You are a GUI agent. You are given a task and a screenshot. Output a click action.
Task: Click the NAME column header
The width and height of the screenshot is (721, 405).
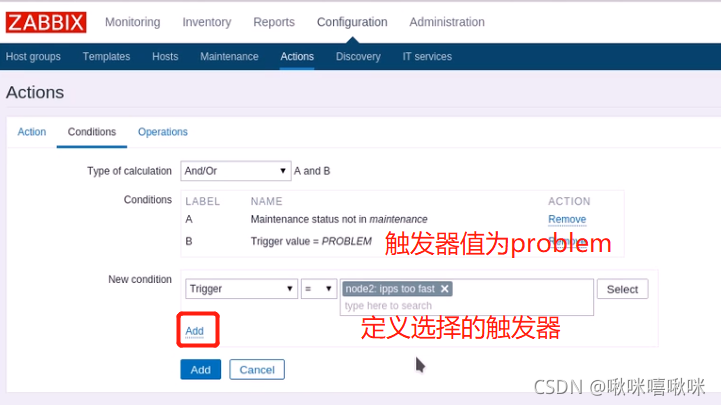pyautogui.click(x=266, y=201)
